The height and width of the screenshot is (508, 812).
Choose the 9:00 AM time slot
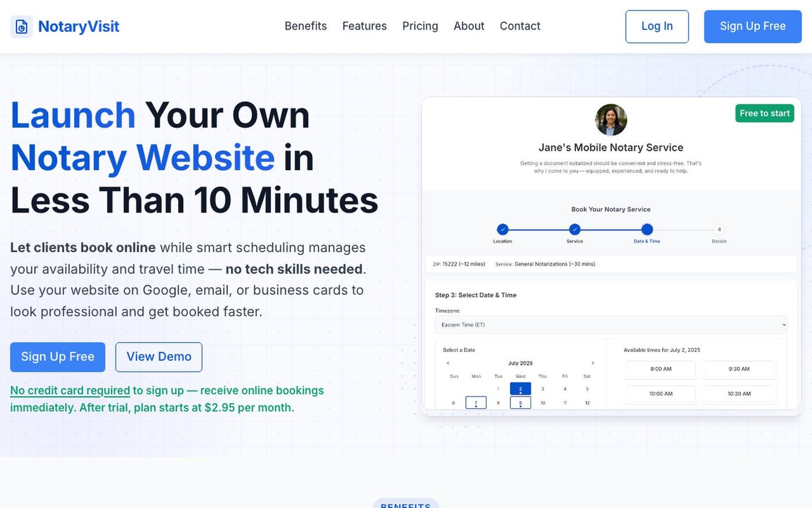[x=661, y=369]
